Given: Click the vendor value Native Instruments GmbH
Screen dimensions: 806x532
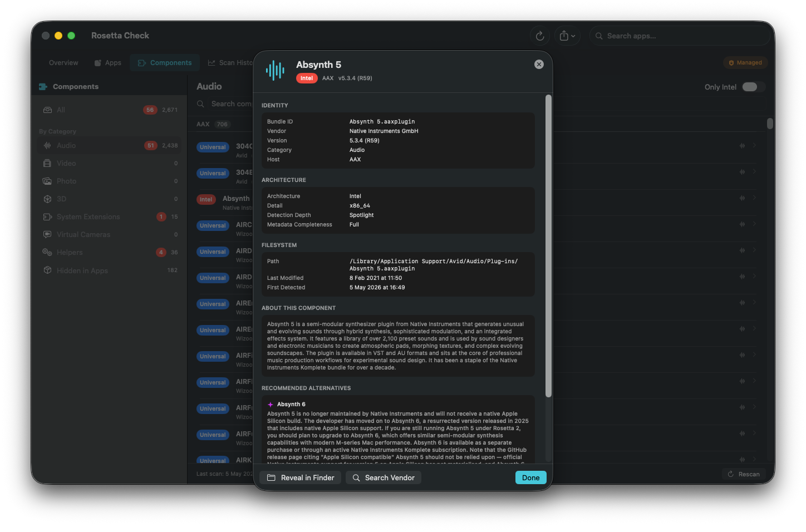Looking at the screenshot, I should tap(384, 131).
